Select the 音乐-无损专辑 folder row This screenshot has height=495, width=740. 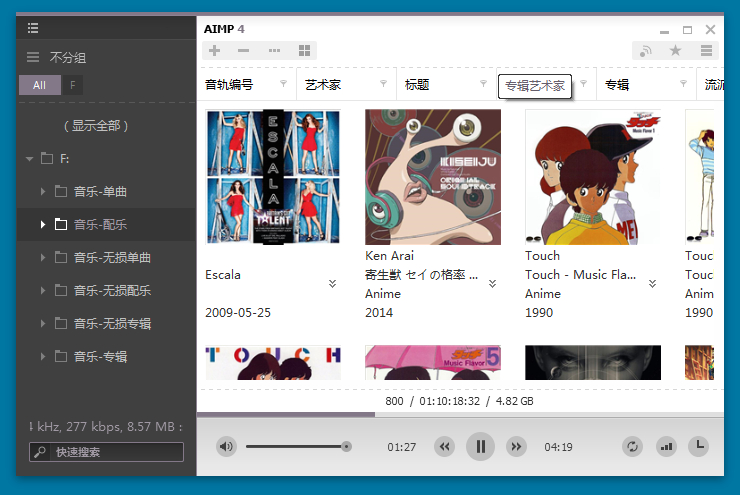(106, 324)
